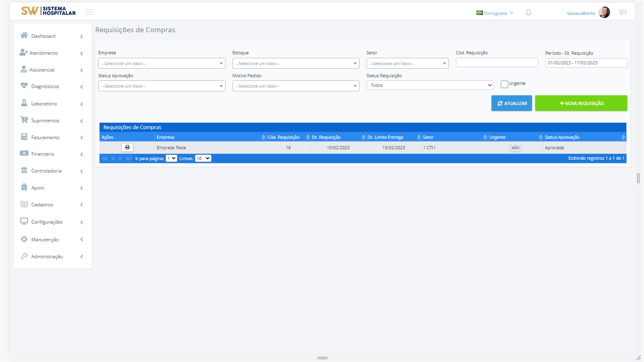644x362 pixels.
Task: Expand the Faturamento menu
Action: (45, 138)
